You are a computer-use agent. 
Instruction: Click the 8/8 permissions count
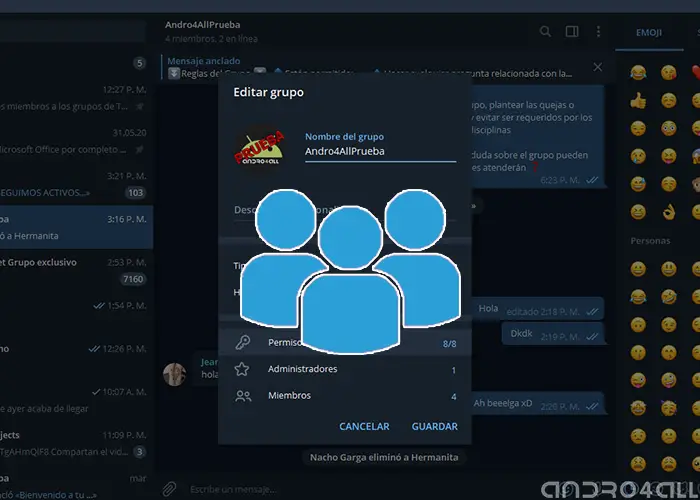click(449, 344)
